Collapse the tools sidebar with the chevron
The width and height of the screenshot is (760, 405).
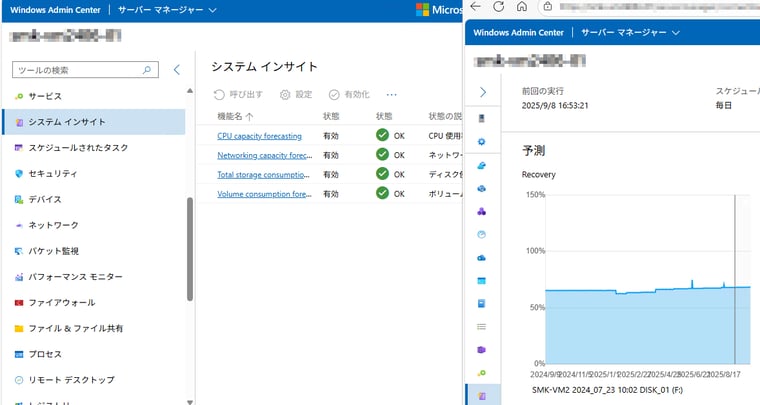177,70
